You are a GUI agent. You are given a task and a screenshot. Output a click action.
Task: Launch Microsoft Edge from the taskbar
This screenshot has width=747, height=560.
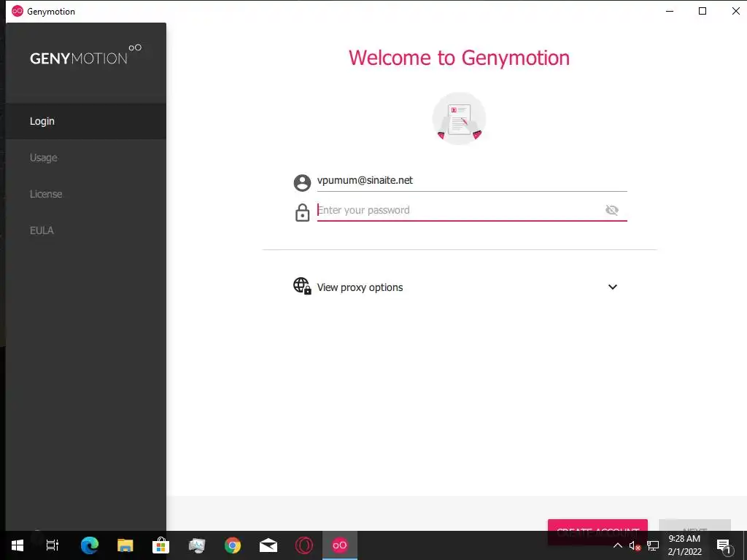(x=90, y=545)
